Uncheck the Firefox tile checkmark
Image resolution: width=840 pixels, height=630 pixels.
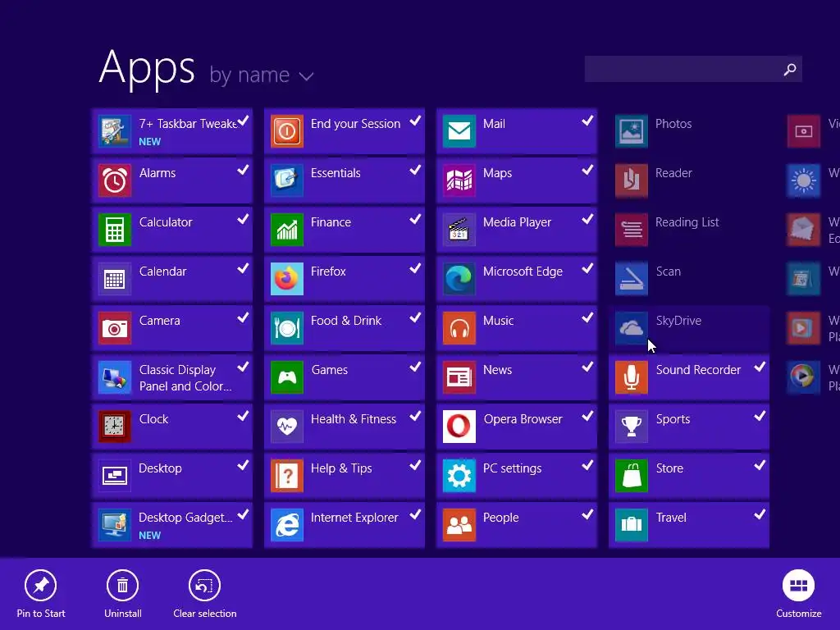point(415,268)
